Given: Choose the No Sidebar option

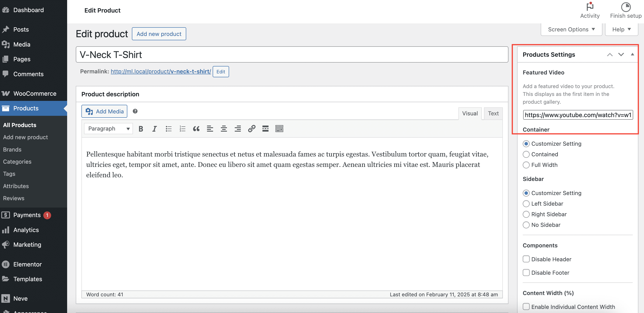Looking at the screenshot, I should click(526, 225).
